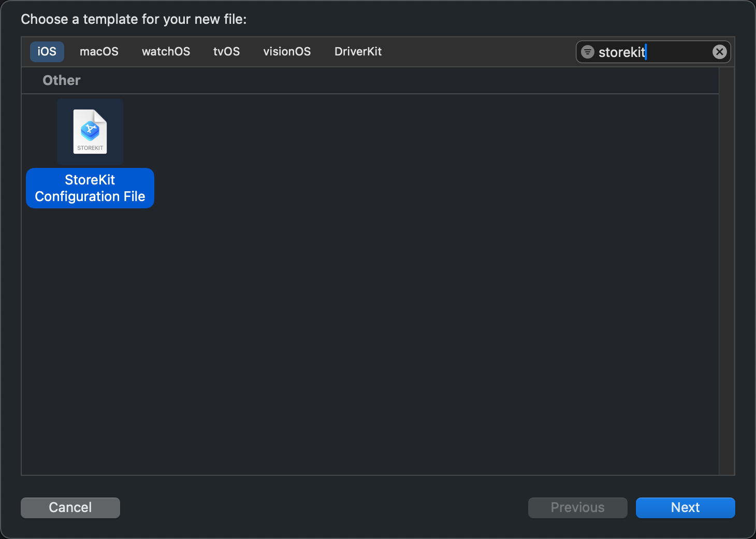The image size is (756, 539).
Task: Show tvOS file templates
Action: [226, 52]
